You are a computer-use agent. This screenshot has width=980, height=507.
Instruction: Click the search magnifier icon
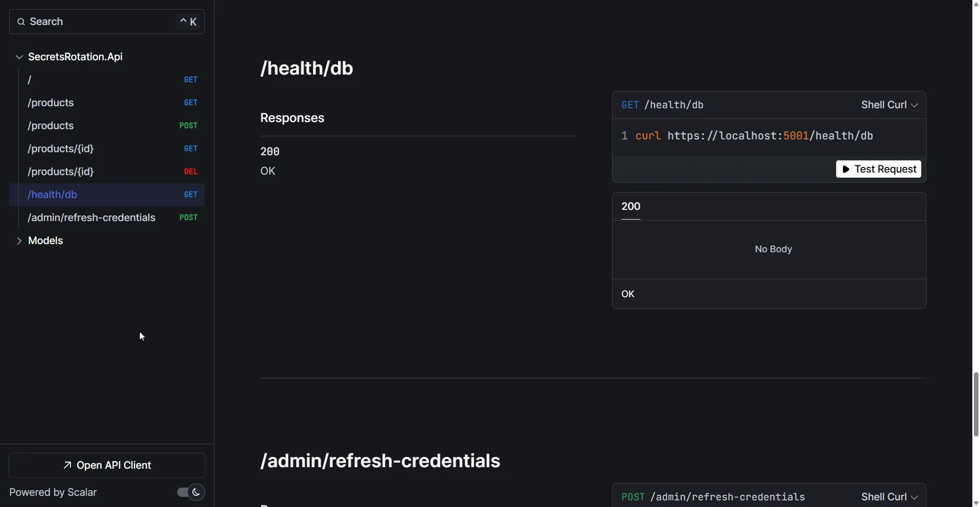20,21
